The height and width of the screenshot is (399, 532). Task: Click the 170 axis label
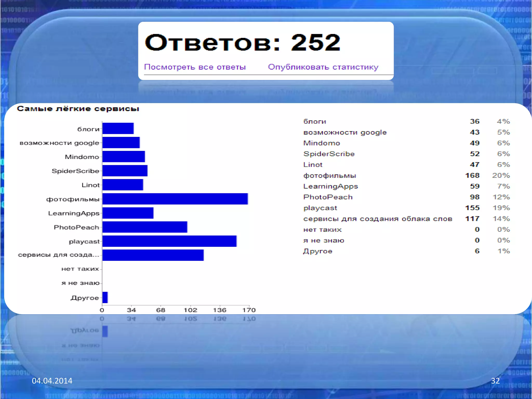tap(249, 310)
